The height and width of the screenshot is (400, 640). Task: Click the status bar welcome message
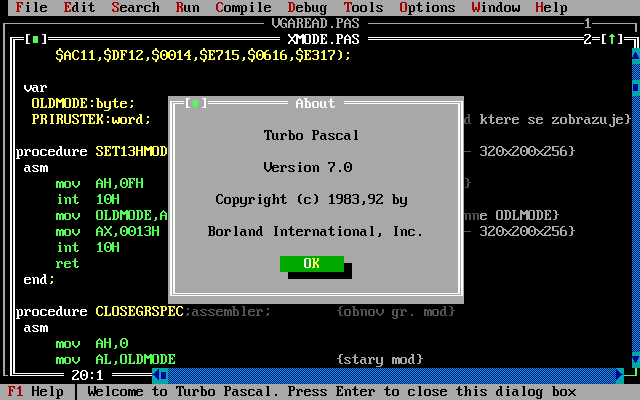331,391
